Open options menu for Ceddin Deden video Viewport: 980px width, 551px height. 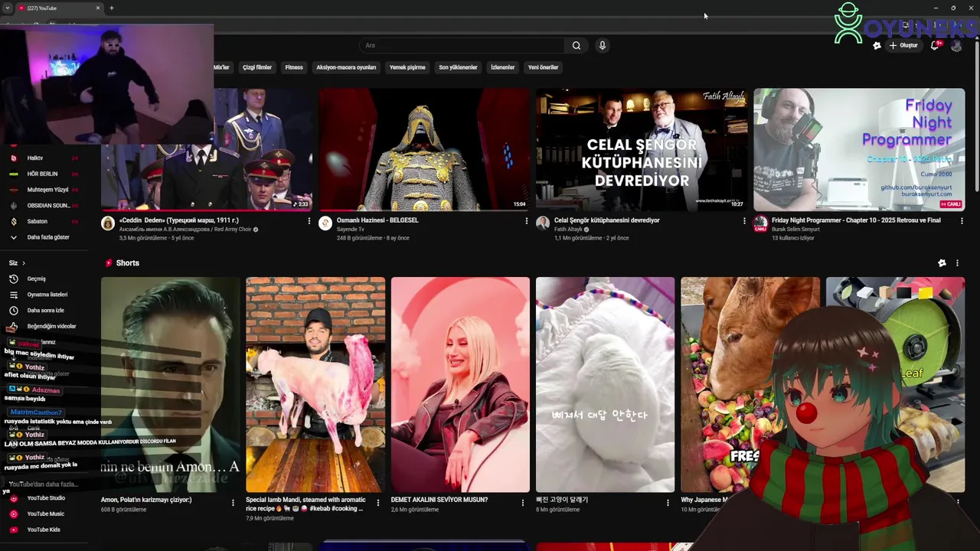[x=309, y=220]
